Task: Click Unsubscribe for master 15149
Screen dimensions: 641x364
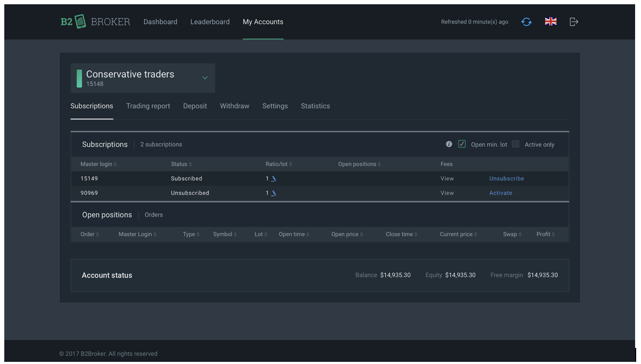Action: point(507,179)
